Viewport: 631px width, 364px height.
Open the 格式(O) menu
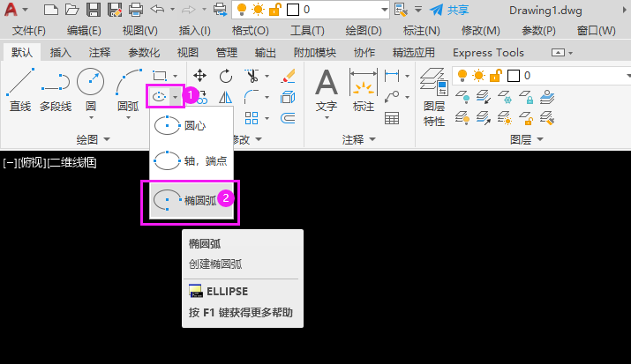click(251, 31)
